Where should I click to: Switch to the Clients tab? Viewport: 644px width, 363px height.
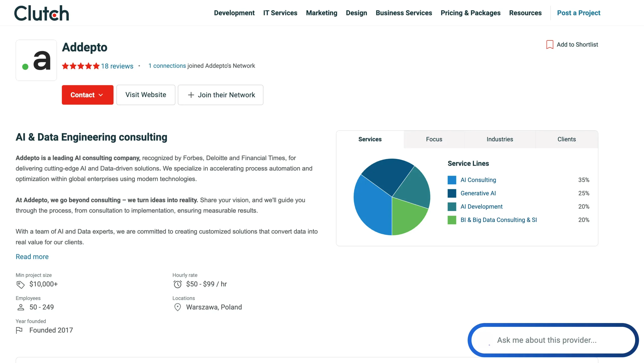[566, 139]
